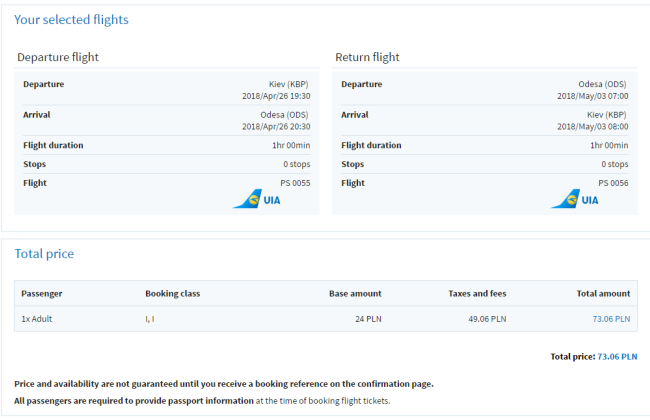Click the 'I, I' booking class value
The image size is (650, 420).
pyautogui.click(x=150, y=319)
